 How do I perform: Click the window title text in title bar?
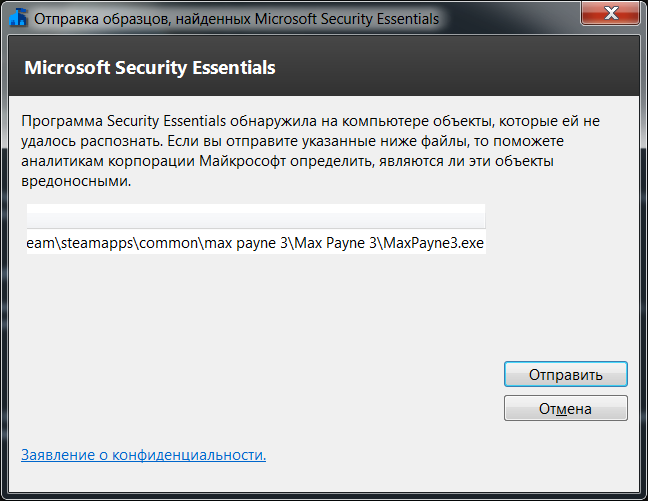(236, 19)
